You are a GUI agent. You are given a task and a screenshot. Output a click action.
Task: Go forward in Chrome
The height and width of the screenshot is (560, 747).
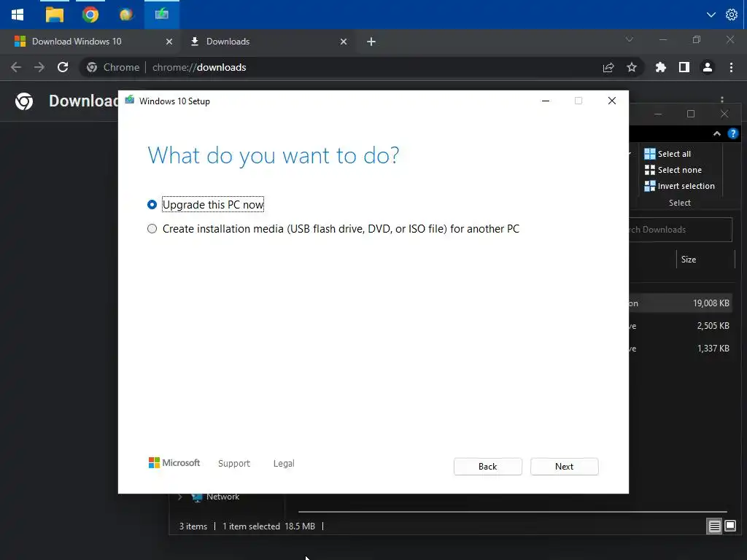(x=39, y=67)
